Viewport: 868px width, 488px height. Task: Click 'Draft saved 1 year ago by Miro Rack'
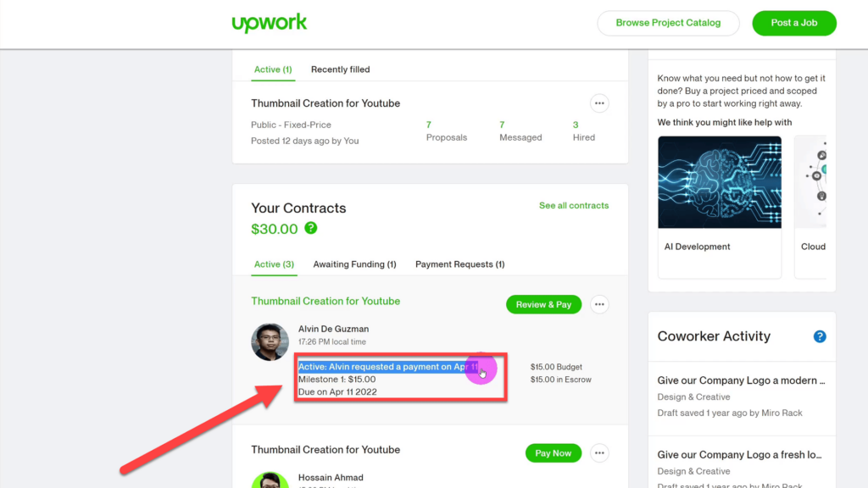click(x=730, y=413)
